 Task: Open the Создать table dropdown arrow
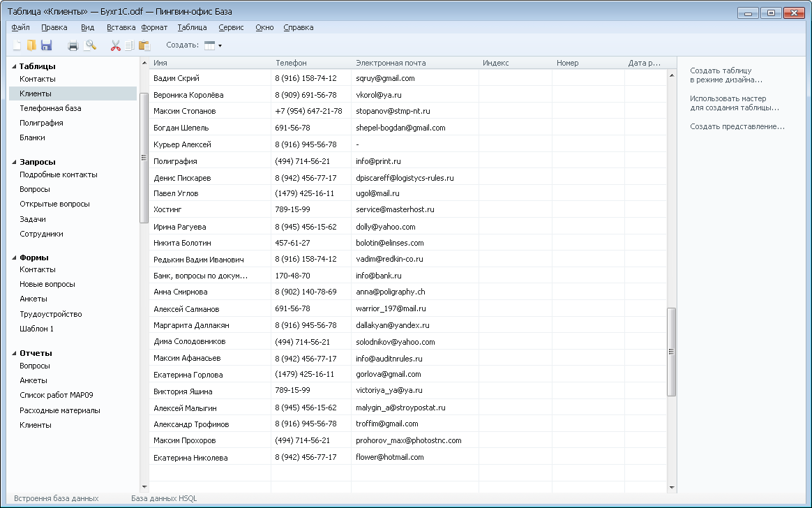(x=220, y=45)
